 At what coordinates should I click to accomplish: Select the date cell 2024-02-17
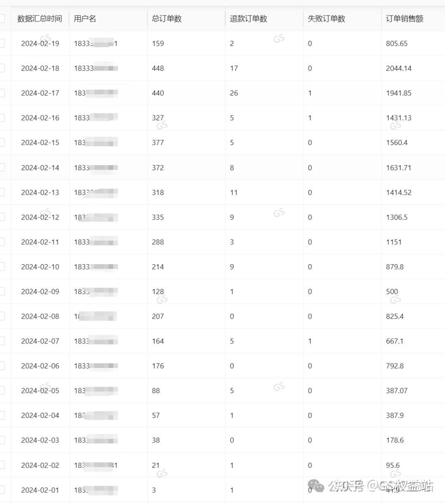[40, 93]
